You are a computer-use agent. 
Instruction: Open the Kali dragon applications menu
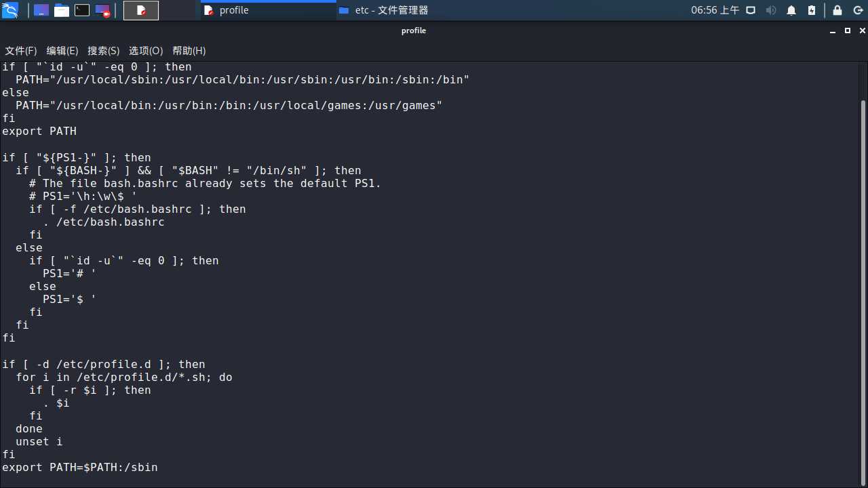pyautogui.click(x=9, y=10)
